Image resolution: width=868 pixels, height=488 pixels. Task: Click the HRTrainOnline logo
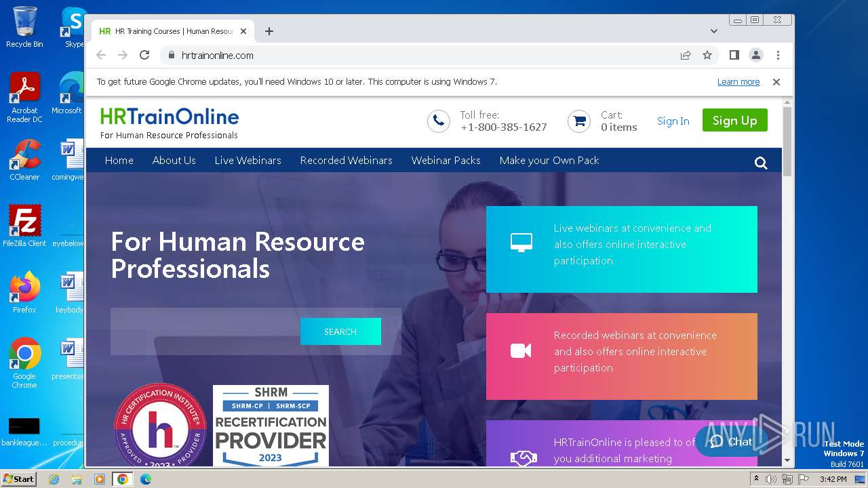(x=170, y=123)
